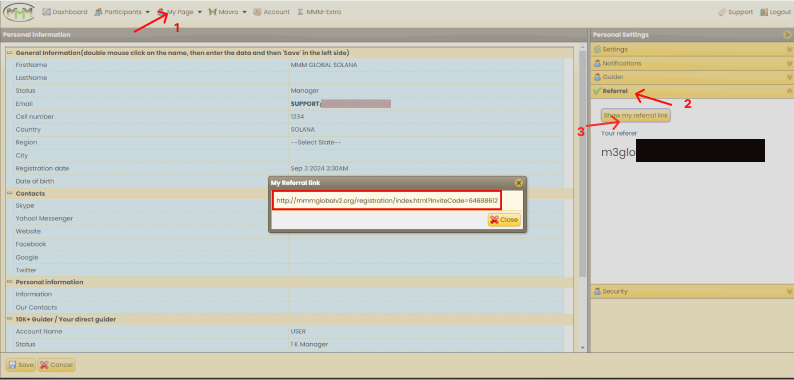Image resolution: width=794 pixels, height=380 pixels.
Task: Select the FirstName value MMM GLOBAL SOLANA
Action: (x=324, y=65)
